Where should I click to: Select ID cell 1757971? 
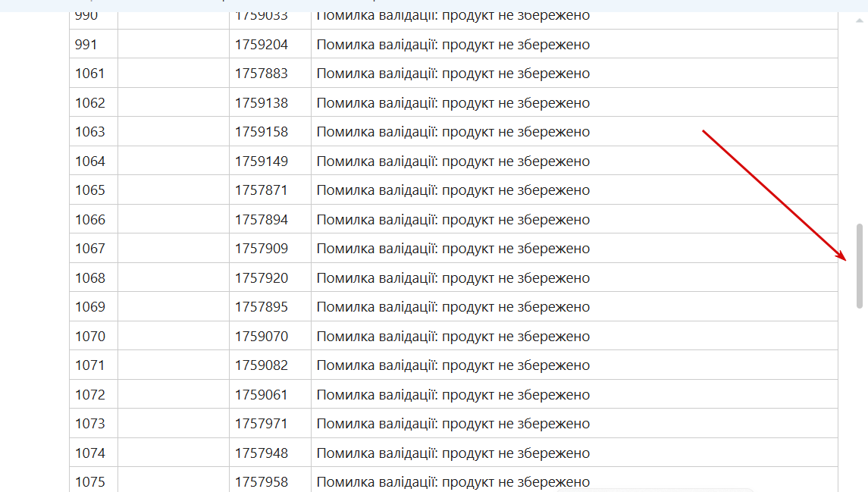(x=262, y=424)
